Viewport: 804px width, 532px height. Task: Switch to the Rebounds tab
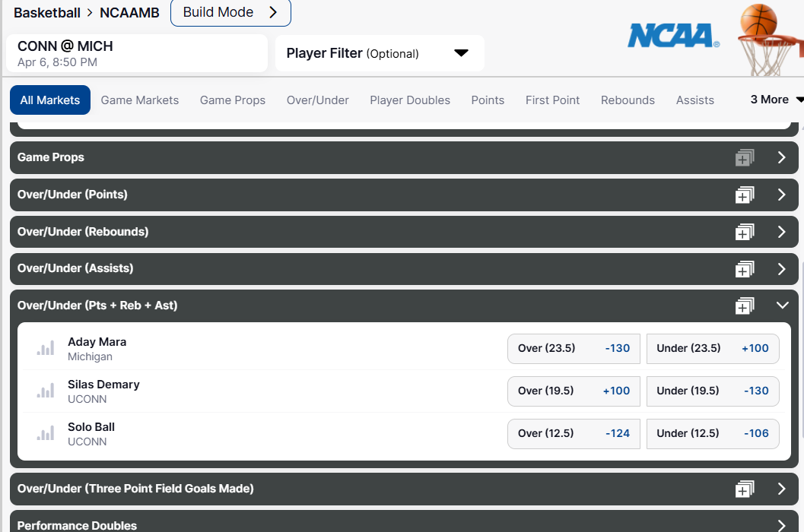[628, 100]
